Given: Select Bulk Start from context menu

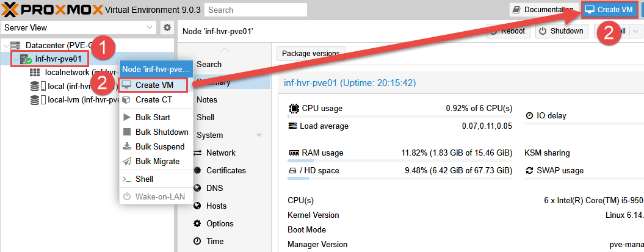Looking at the screenshot, I should (x=153, y=117).
